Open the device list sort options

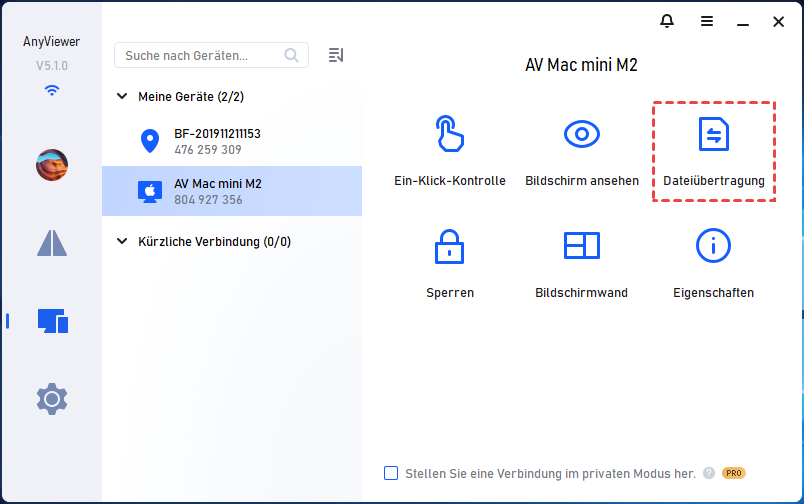point(336,55)
